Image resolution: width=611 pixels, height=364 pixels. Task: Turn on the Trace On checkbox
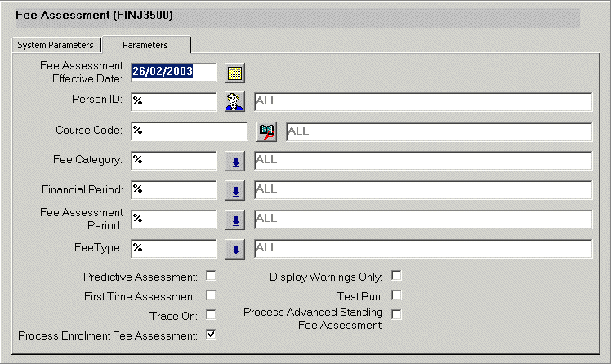pos(211,315)
